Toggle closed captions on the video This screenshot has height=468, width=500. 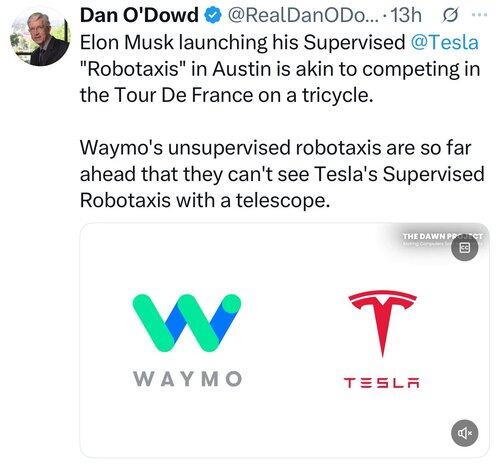coord(465,248)
